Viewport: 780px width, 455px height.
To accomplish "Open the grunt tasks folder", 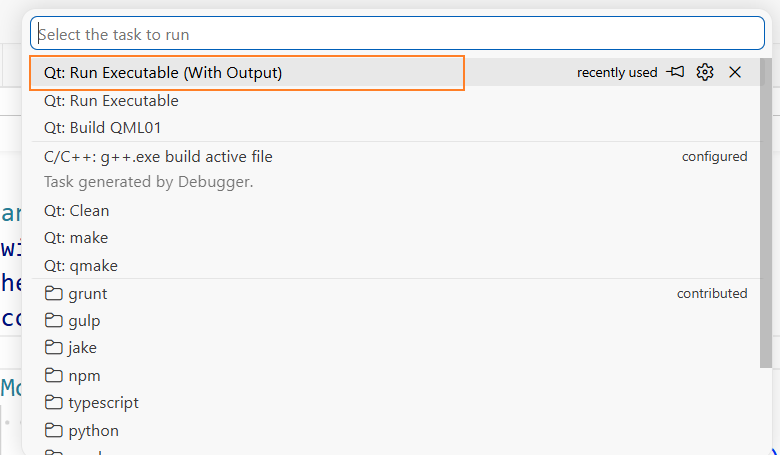I will 395,293.
